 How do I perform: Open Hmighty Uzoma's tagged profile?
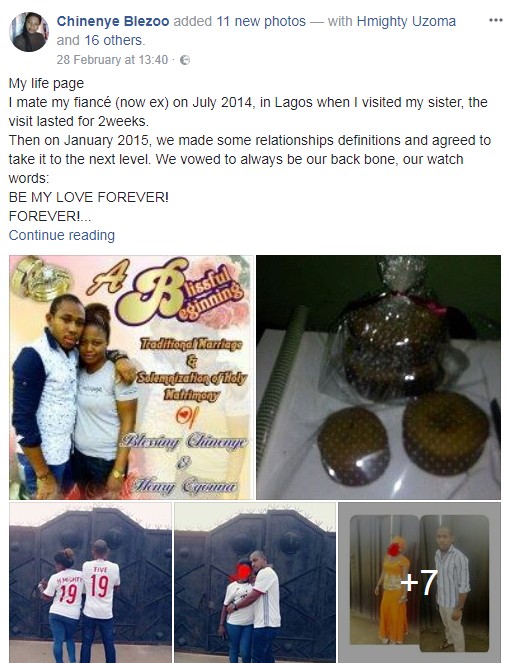406,21
